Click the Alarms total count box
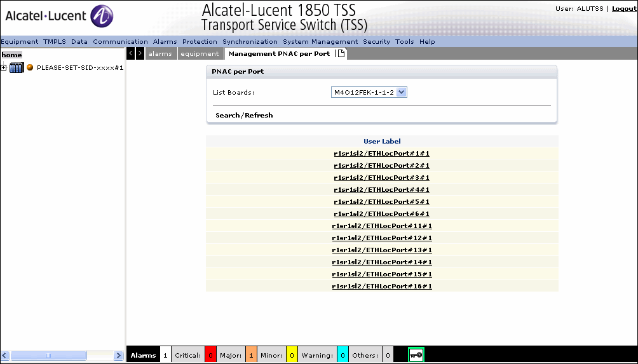The image size is (638, 364). pyautogui.click(x=165, y=355)
